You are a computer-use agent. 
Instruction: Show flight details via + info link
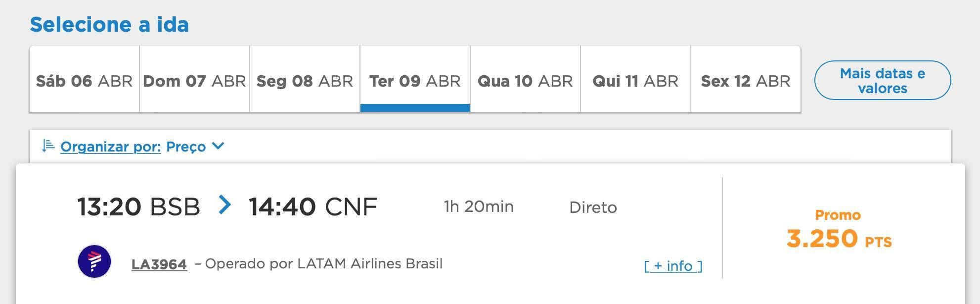coord(673,266)
